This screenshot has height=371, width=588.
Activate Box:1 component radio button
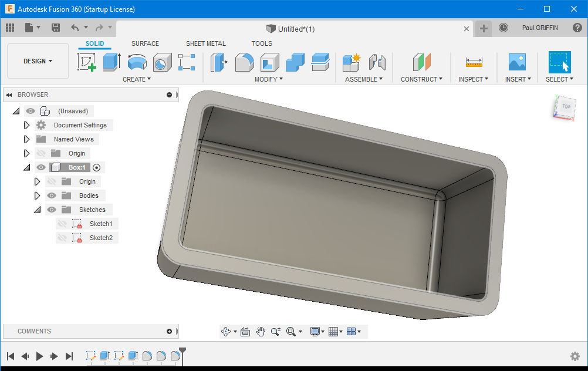point(96,167)
